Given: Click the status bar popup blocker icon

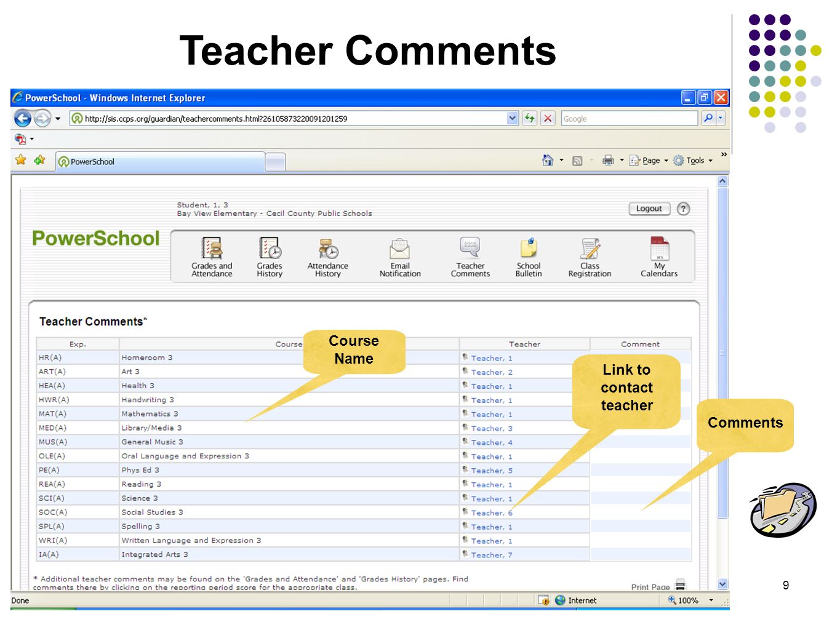Looking at the screenshot, I should coord(544,600).
